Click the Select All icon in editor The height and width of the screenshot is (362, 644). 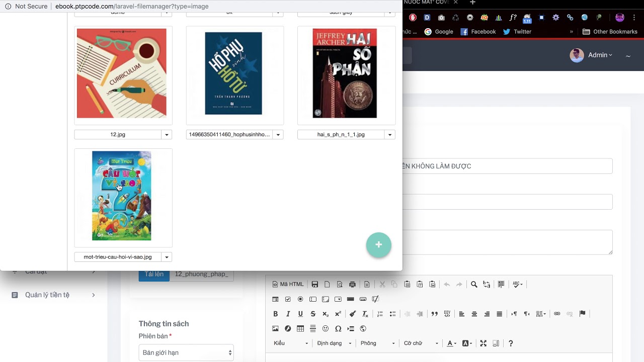click(501, 285)
